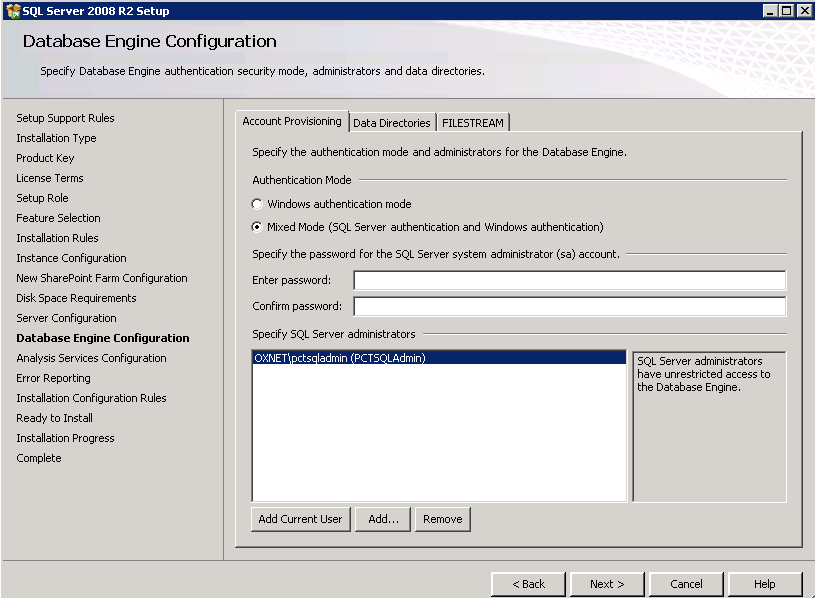
Task: Click Server Configuration step
Action: tap(66, 318)
